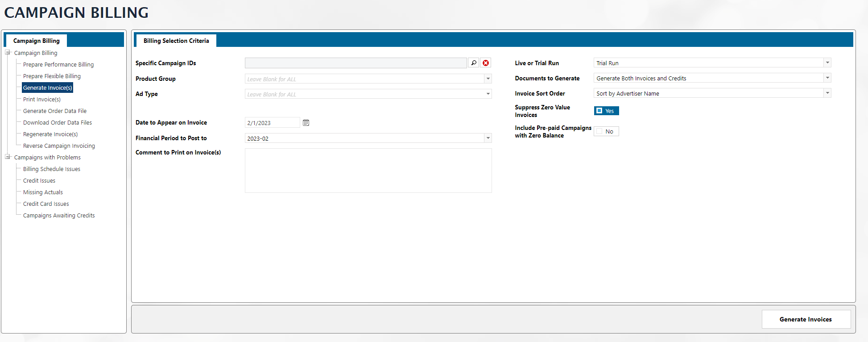Image resolution: width=868 pixels, height=342 pixels.
Task: Toggle Suppress Zero Value Invoices checkbox
Action: (x=599, y=111)
